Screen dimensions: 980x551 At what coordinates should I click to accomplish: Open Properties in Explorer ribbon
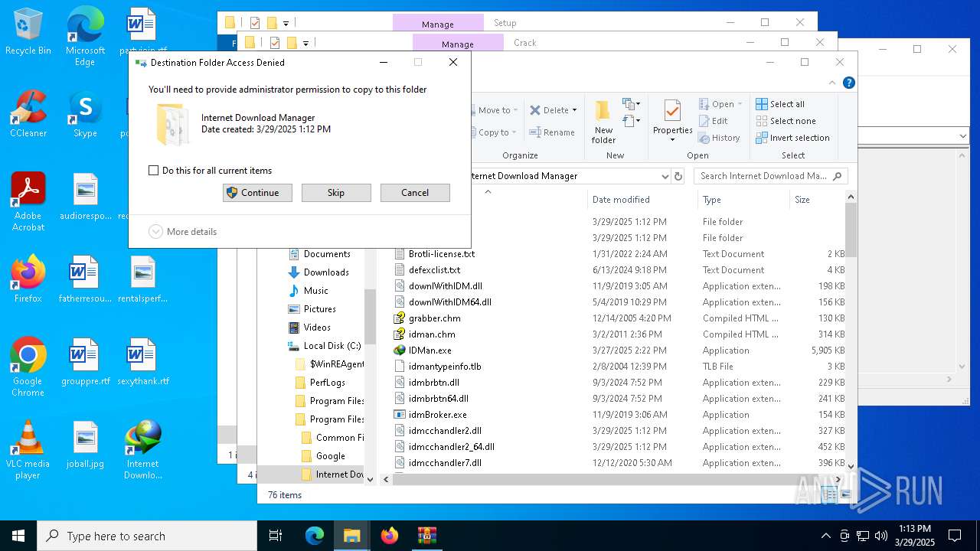(x=672, y=121)
